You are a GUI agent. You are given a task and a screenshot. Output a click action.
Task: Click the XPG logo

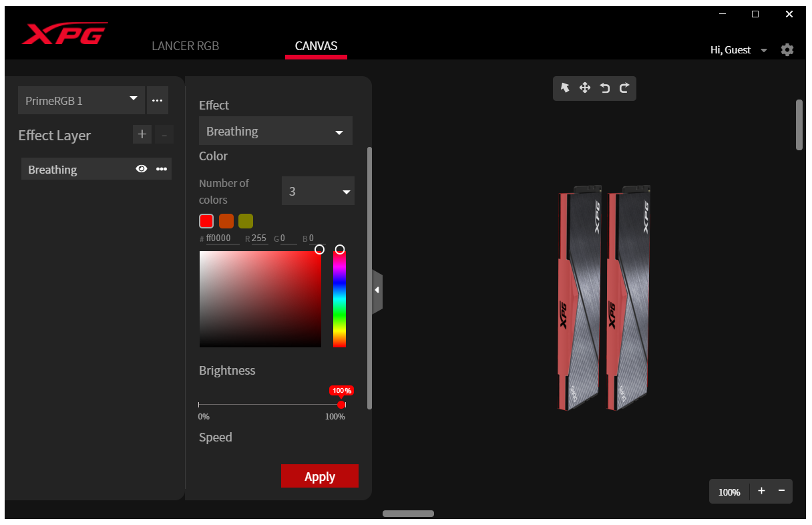(x=65, y=33)
